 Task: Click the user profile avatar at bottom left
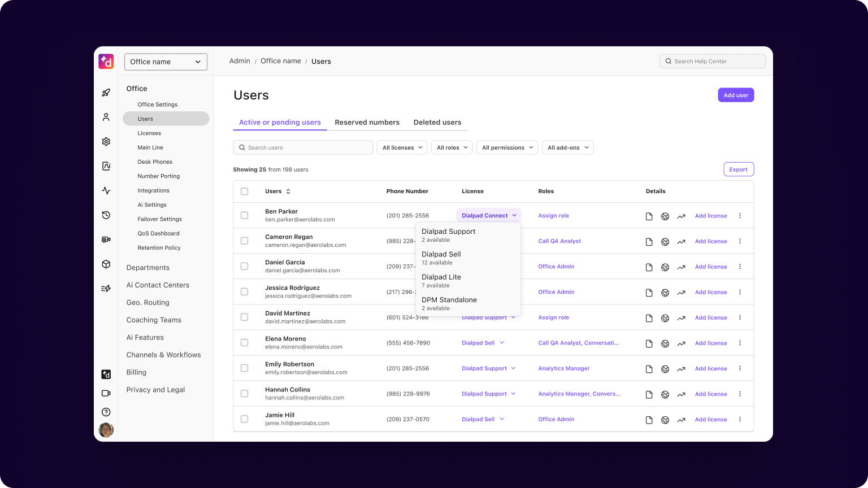106,430
